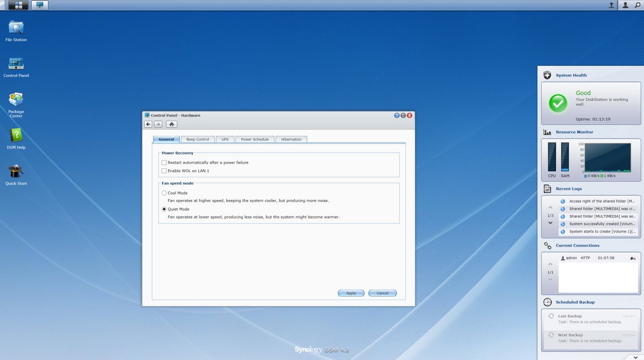Click the search magnifier icon
Viewport: 644px width, 360px height.
pyautogui.click(x=637, y=5)
